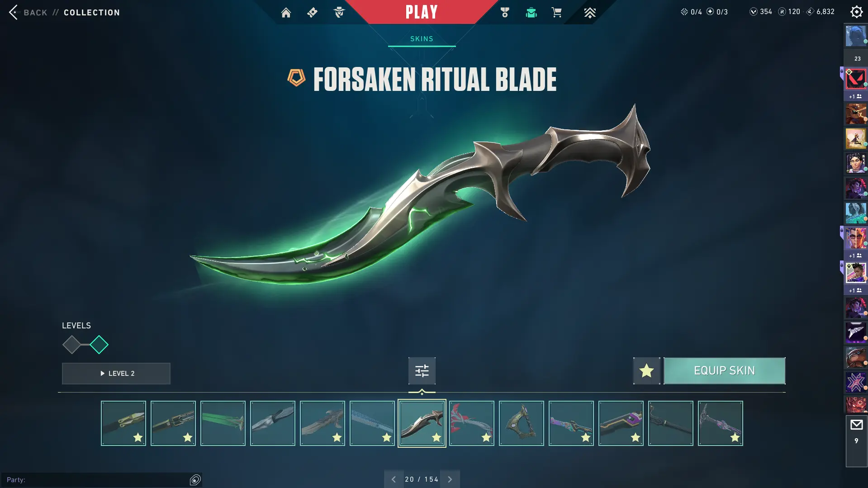Viewport: 868px width, 488px height.
Task: Go to the home screen icon
Action: point(286,12)
